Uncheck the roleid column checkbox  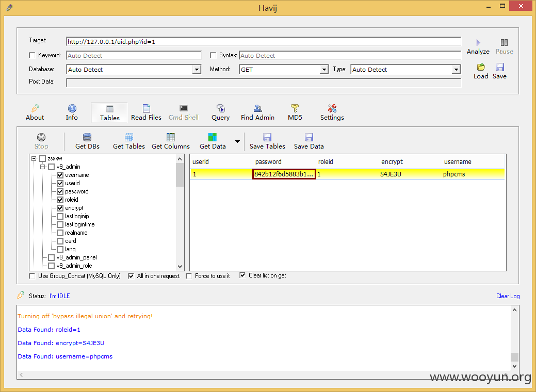60,200
